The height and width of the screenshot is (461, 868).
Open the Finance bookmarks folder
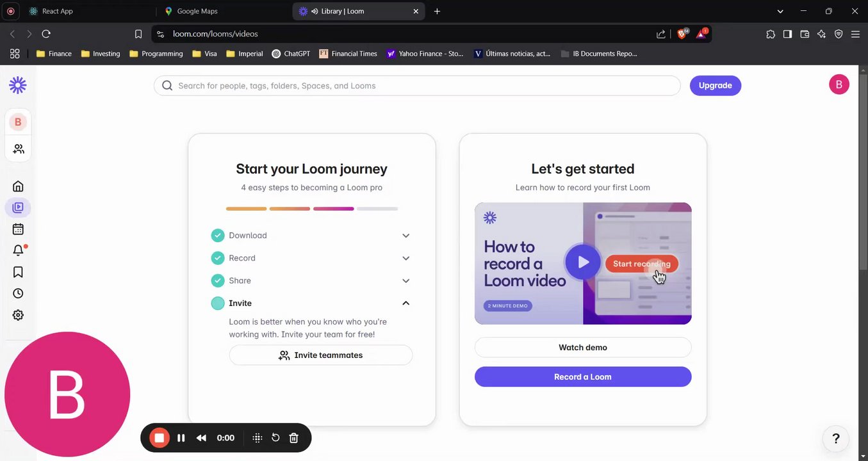(x=54, y=54)
